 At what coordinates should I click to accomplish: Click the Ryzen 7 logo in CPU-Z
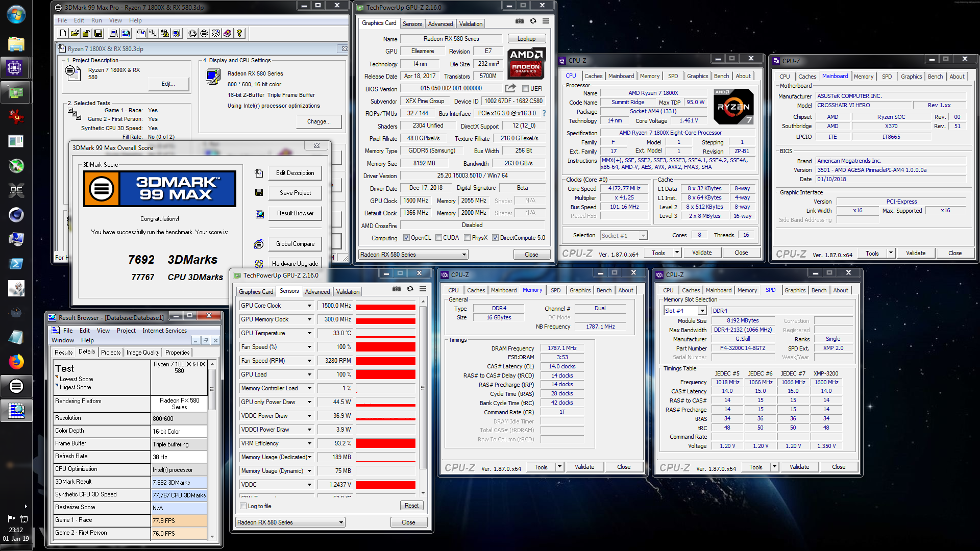click(733, 107)
